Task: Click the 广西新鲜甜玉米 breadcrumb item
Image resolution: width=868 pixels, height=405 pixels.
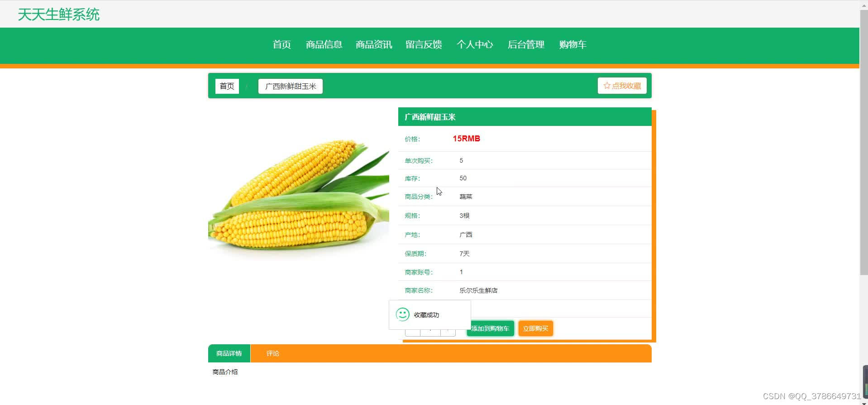Action: (291, 86)
